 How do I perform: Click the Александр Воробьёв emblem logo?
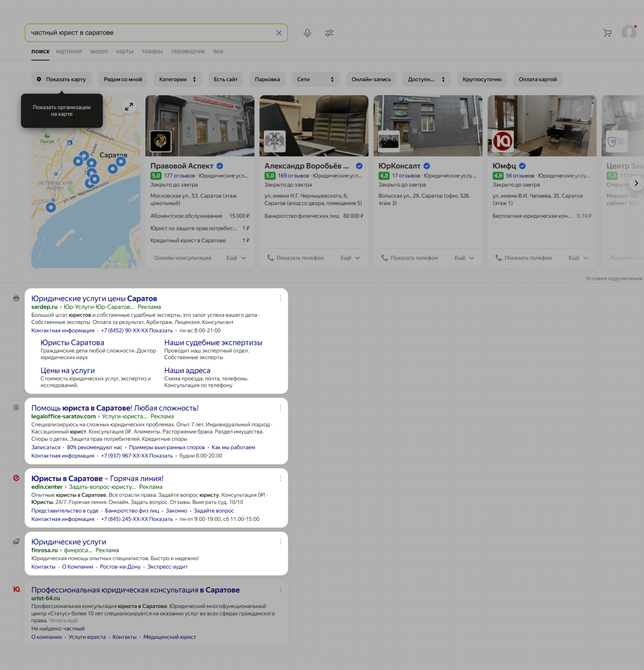point(275,141)
